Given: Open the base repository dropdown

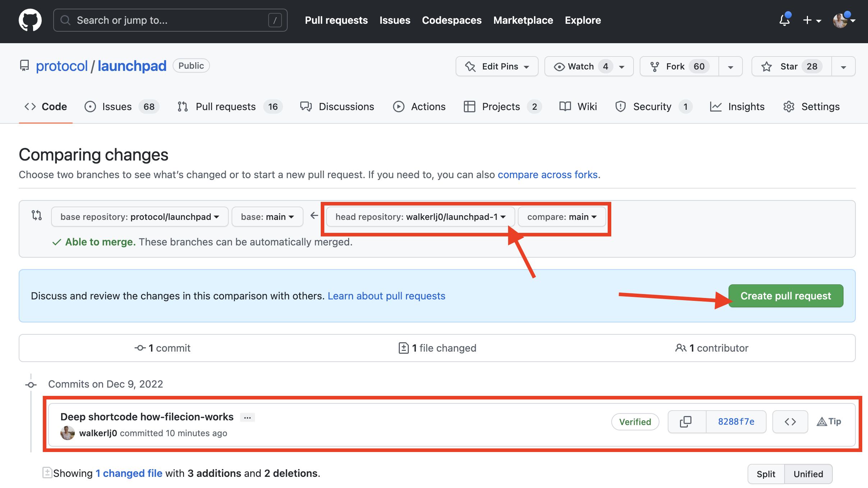Looking at the screenshot, I should point(140,217).
